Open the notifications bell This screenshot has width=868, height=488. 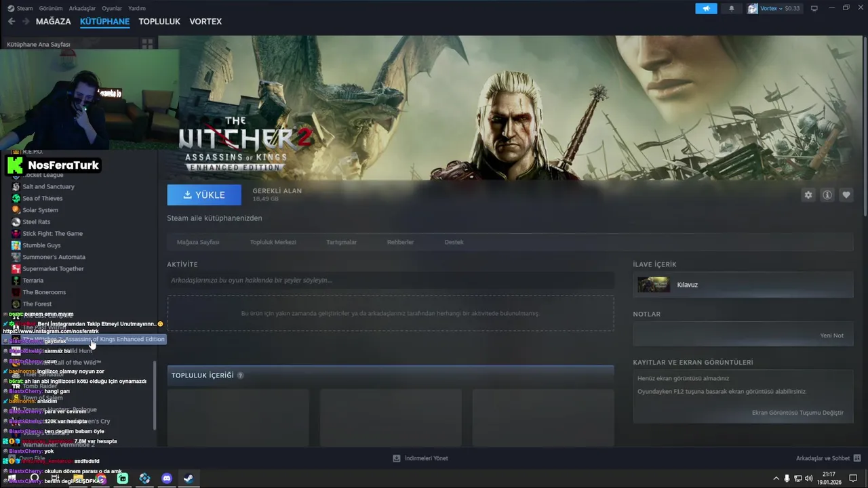tap(731, 8)
